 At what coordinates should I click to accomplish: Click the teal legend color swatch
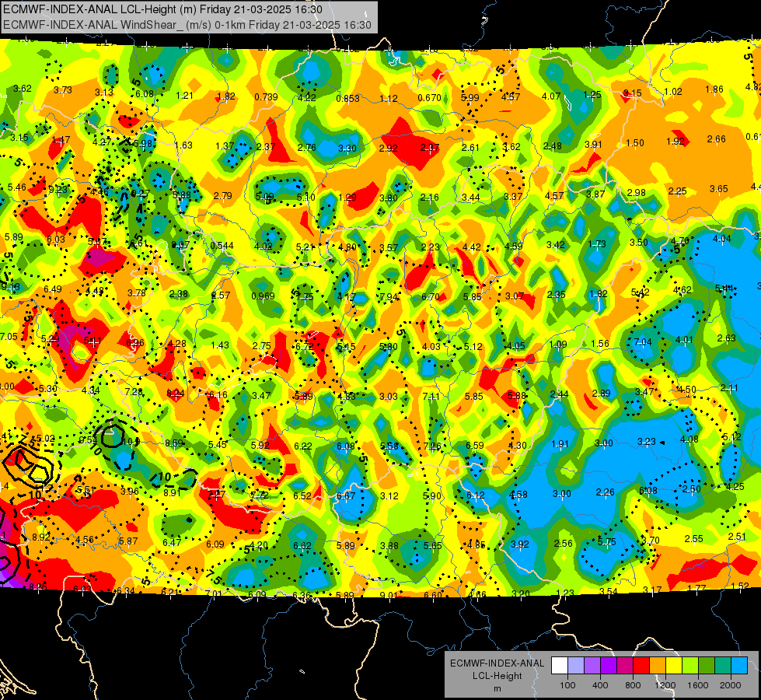coord(722,666)
